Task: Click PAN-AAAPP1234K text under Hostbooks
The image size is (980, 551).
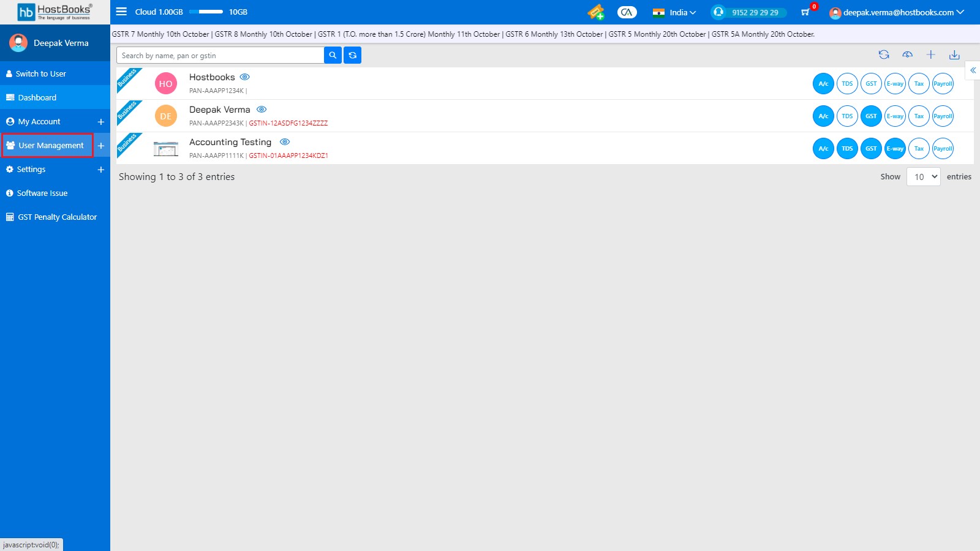Action: click(x=216, y=91)
